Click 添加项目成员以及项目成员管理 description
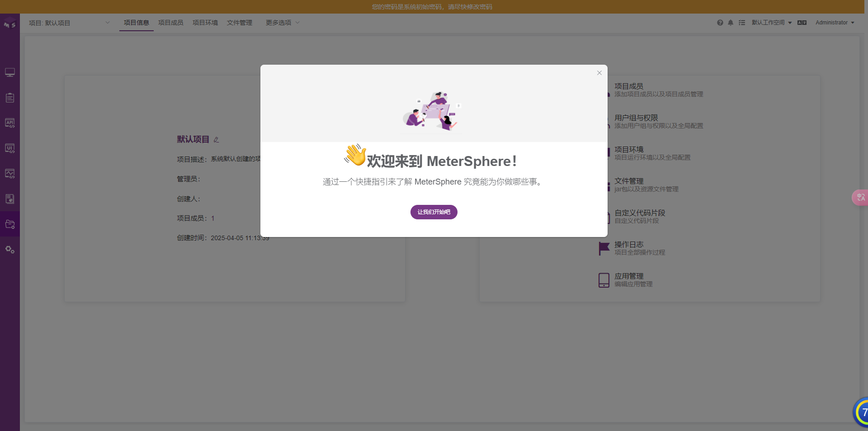868x431 pixels. tap(659, 94)
